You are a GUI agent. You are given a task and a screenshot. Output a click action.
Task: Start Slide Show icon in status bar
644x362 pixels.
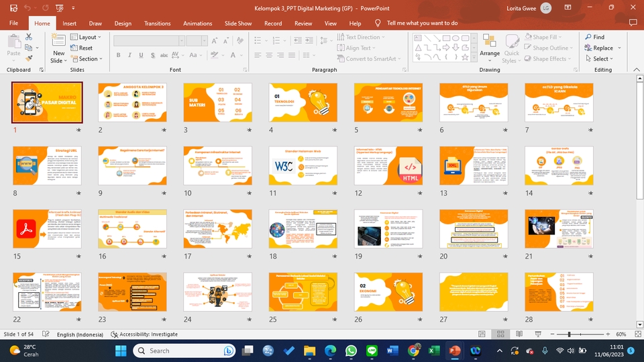click(538, 334)
